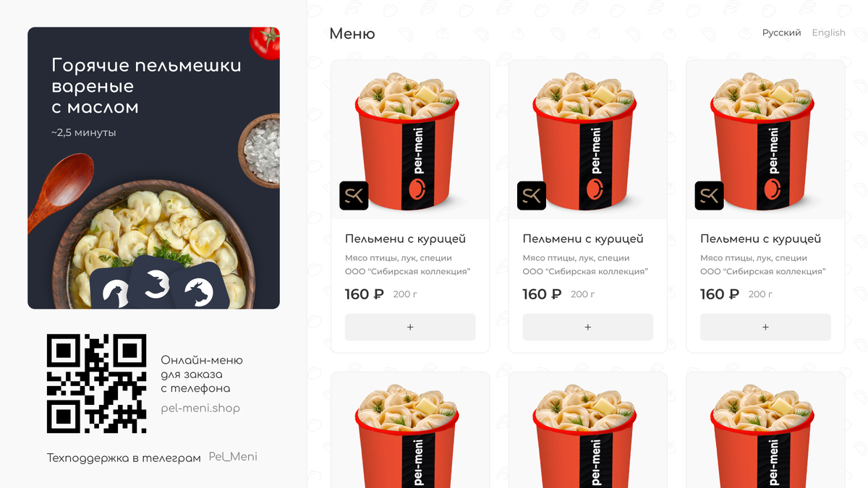Click the QR code for online menu

pos(97,384)
